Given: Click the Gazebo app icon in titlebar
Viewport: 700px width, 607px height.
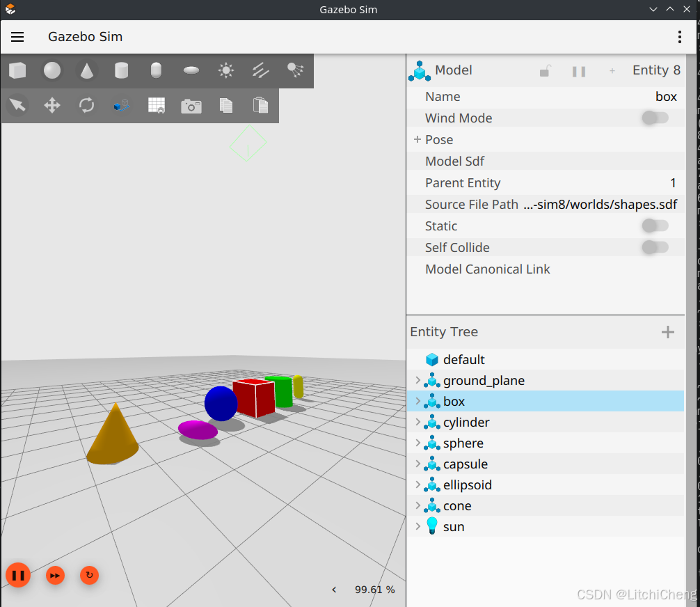Looking at the screenshot, I should coord(10,9).
